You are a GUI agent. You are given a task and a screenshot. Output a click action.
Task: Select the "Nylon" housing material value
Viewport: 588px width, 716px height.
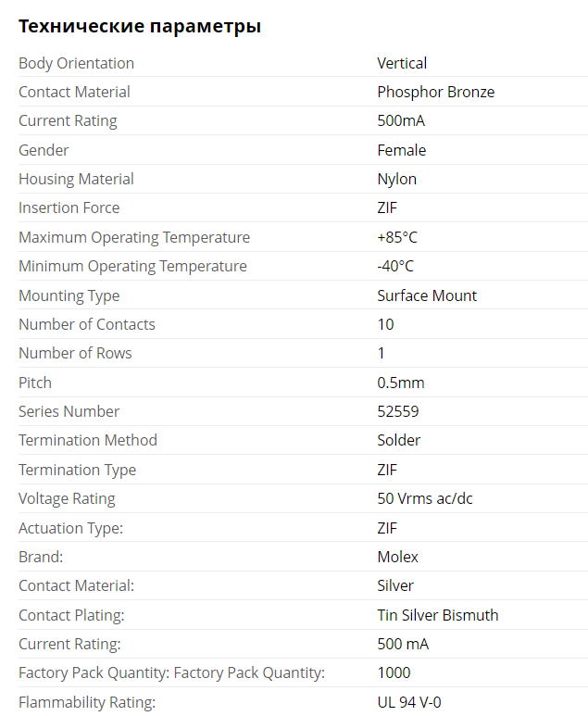tap(396, 179)
